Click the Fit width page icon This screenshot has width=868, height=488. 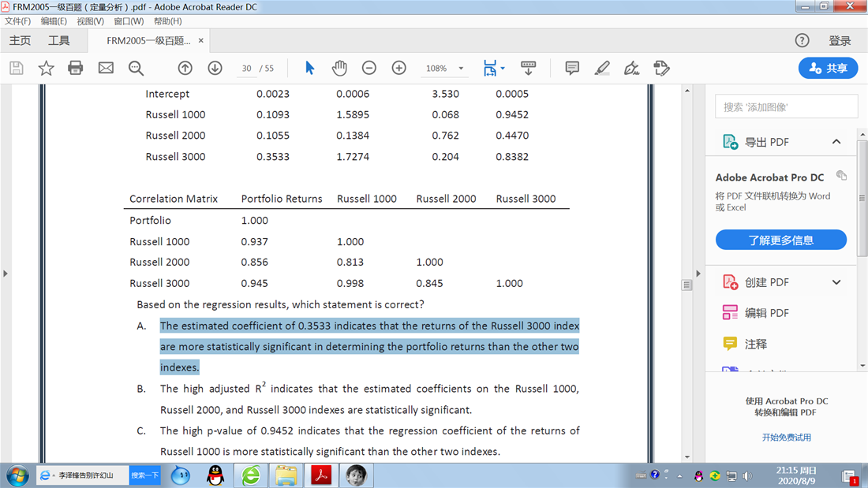click(x=490, y=68)
